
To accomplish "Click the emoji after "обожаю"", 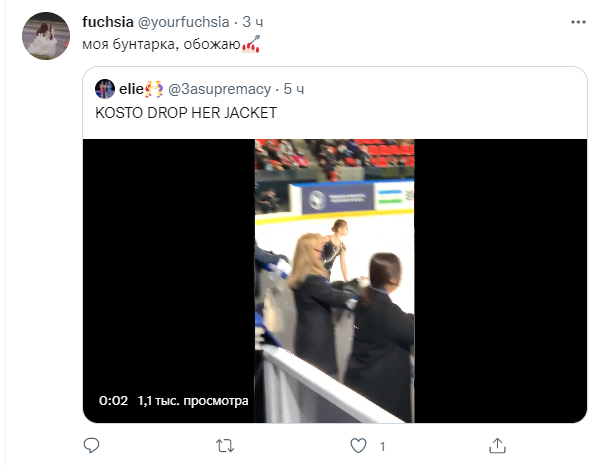I will (252, 43).
